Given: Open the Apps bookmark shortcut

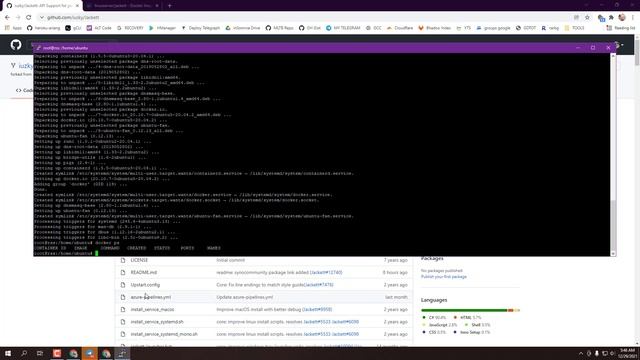Looking at the screenshot, I should tap(13, 28).
